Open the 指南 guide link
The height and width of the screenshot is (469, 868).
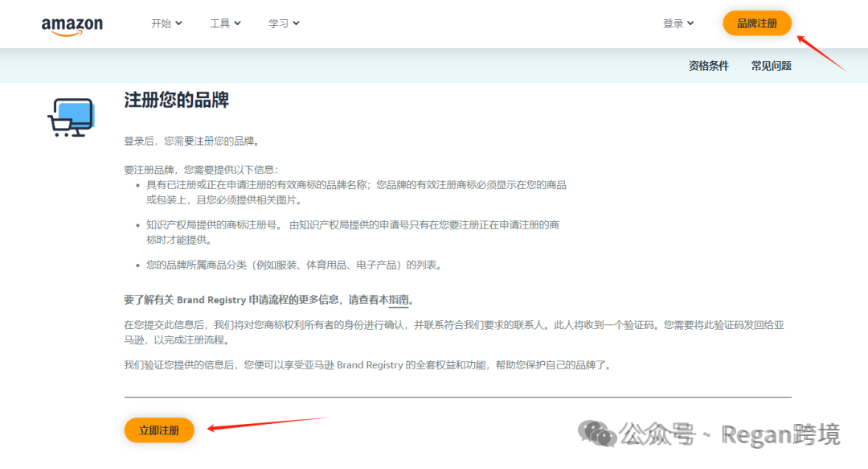pyautogui.click(x=399, y=300)
